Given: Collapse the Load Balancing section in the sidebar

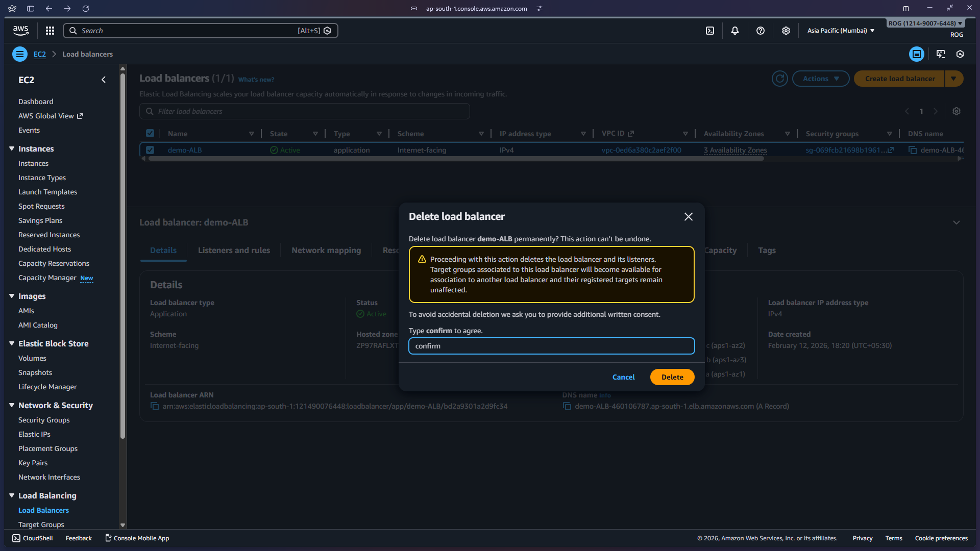Looking at the screenshot, I should click(x=12, y=495).
